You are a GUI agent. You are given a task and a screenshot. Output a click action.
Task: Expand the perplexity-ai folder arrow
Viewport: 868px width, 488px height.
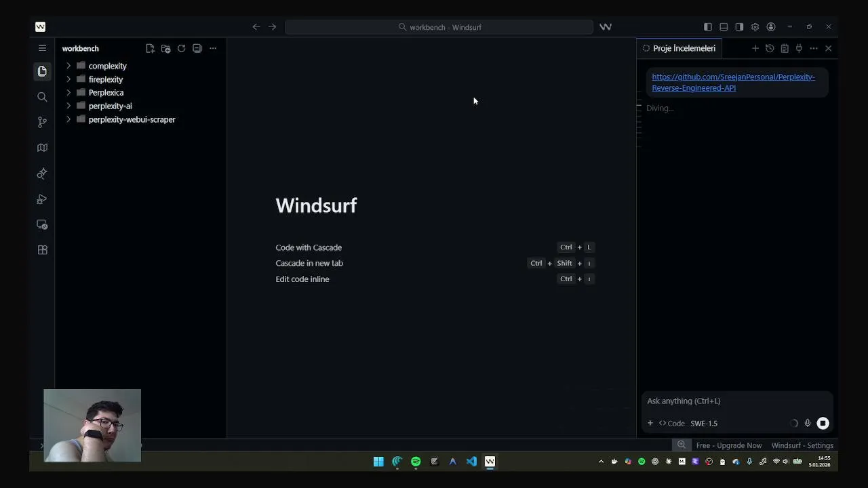(x=68, y=106)
